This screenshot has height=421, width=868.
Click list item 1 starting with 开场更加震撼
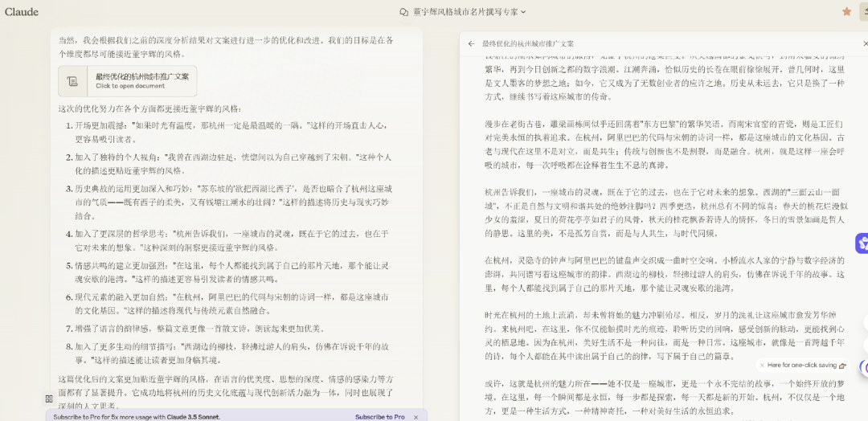pyautogui.click(x=231, y=133)
